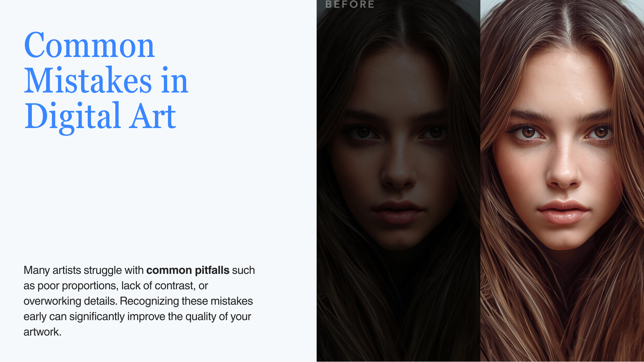The width and height of the screenshot is (644, 362).
Task: Click the lips in the bright portrait
Action: 563,212
